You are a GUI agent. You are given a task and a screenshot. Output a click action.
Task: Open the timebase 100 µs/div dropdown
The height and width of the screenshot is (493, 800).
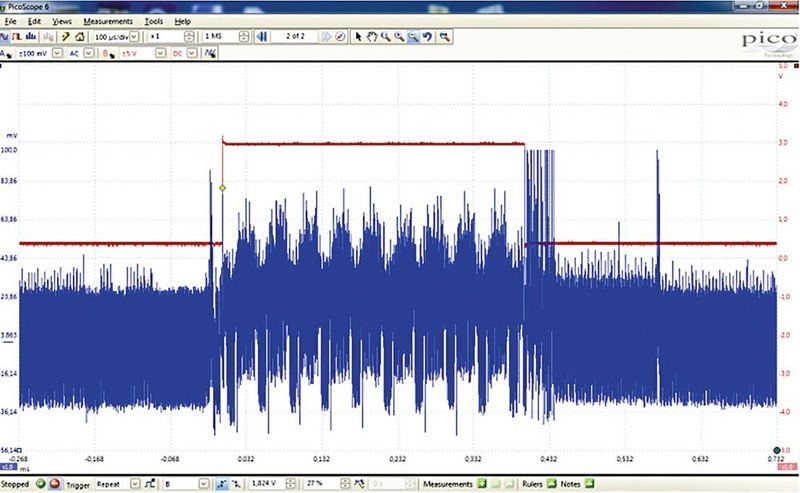135,36
